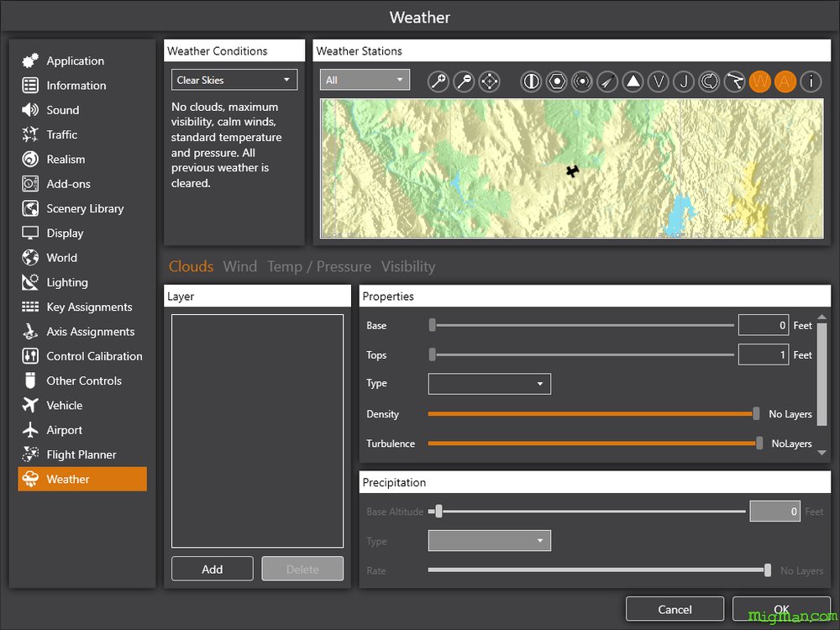The height and width of the screenshot is (630, 840).
Task: Open the All weather stations dropdown
Action: click(365, 80)
